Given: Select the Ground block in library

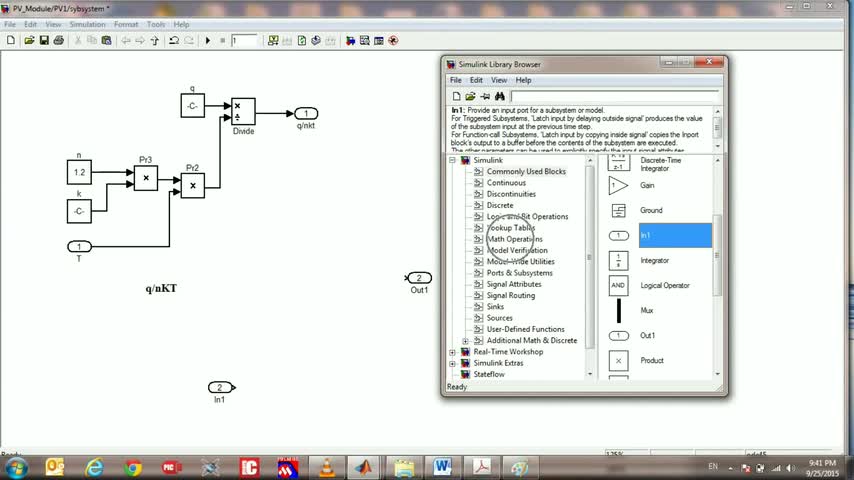Looking at the screenshot, I should [651, 210].
